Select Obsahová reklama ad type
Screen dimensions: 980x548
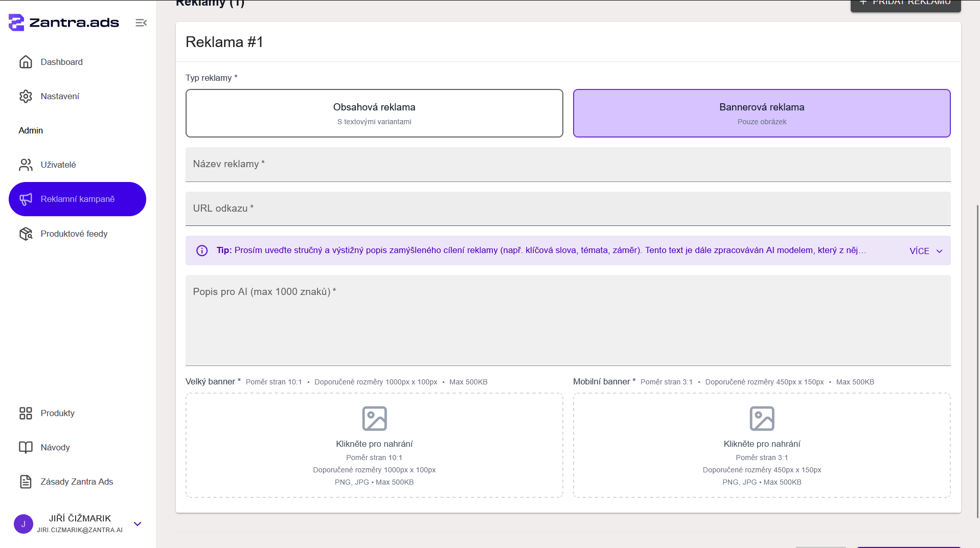374,113
